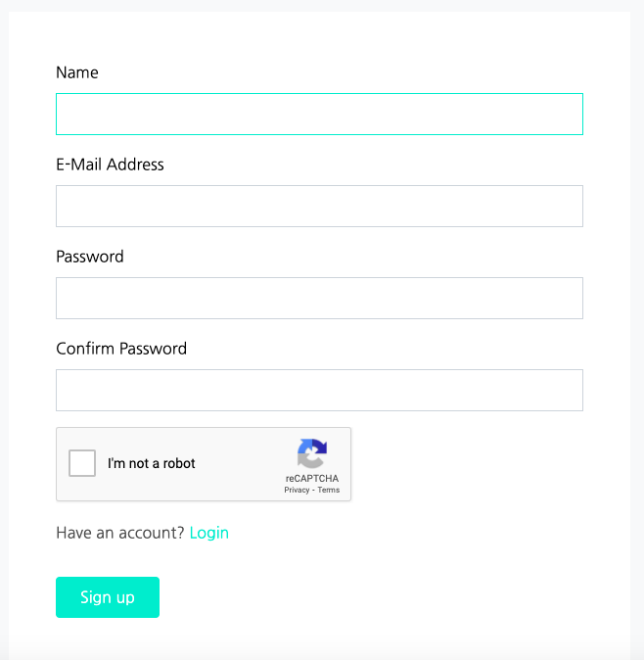Click the "Confirm Password" label text

[x=121, y=349]
